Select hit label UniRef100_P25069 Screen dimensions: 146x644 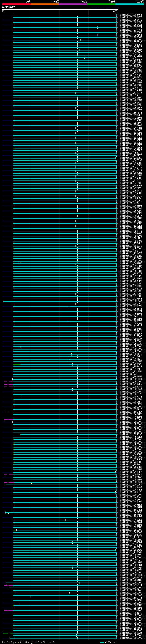[131, 37]
